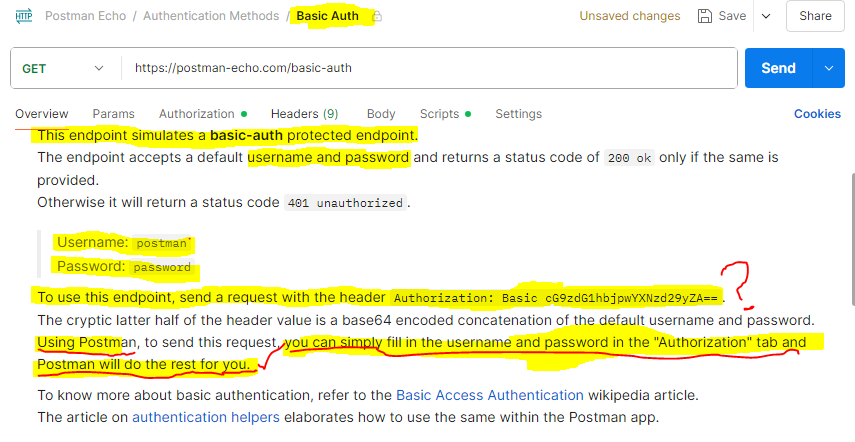The height and width of the screenshot is (442, 855).
Task: Switch to the Params tab
Action: tap(113, 114)
